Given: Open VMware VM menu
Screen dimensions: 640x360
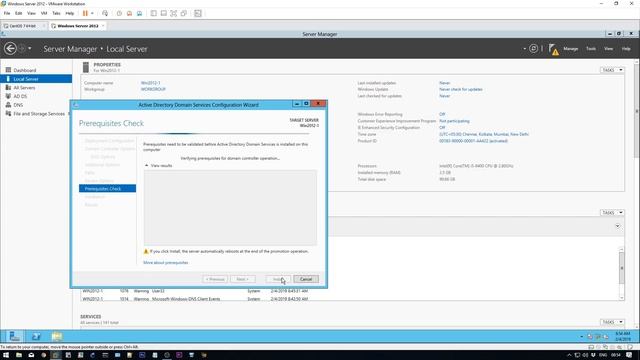Looking at the screenshot, I should point(44,13).
